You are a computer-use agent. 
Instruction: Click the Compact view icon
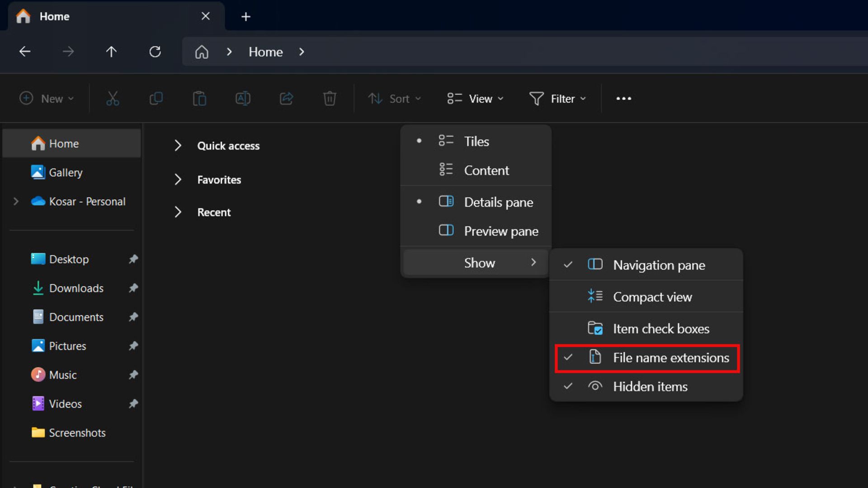(x=595, y=296)
